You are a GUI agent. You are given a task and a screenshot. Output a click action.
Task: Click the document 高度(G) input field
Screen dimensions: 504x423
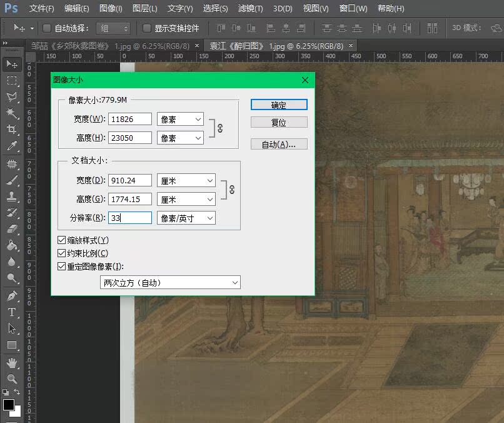[130, 199]
